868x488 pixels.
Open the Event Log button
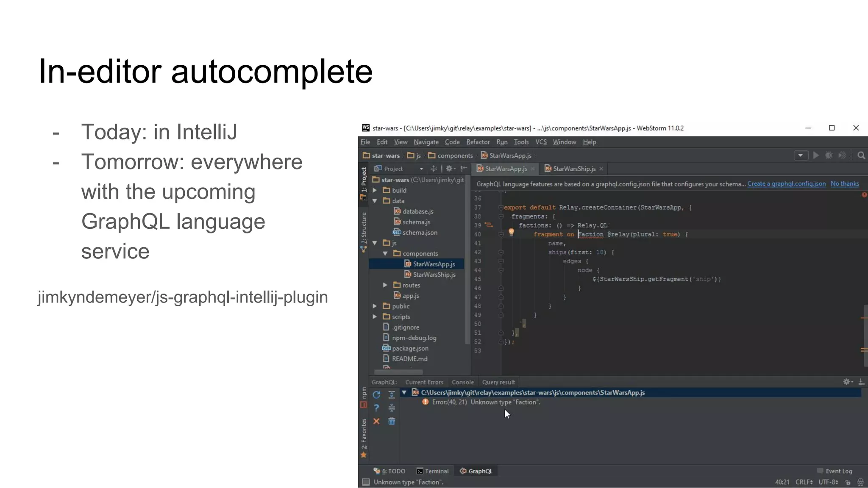tap(835, 471)
